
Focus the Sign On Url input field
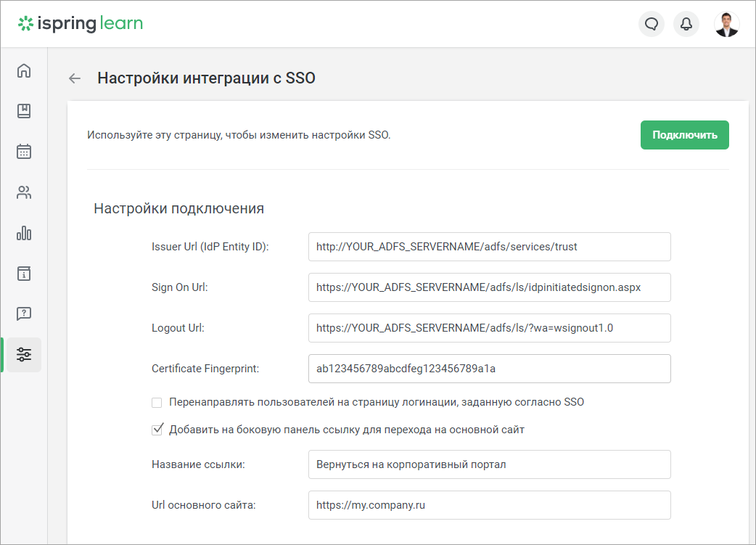tap(490, 287)
